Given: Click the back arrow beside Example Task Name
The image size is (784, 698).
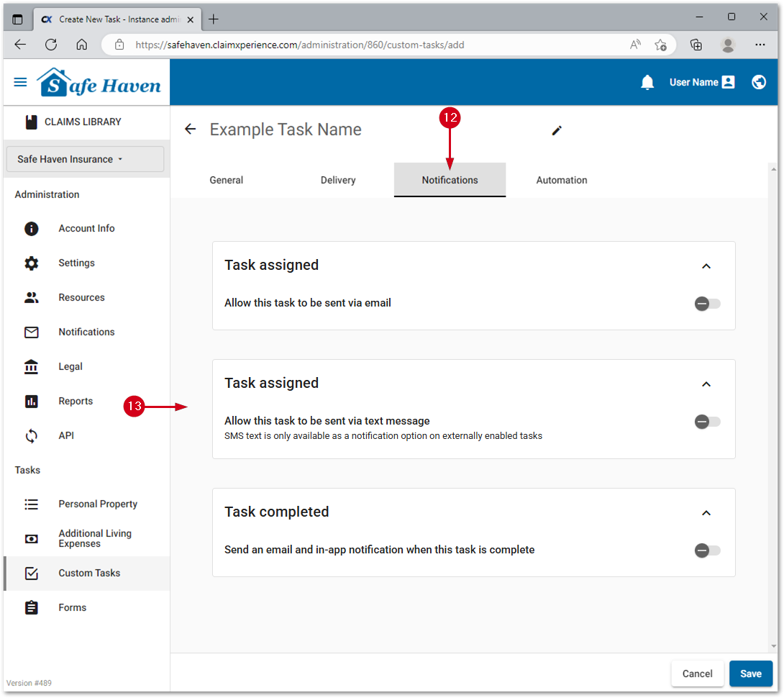Looking at the screenshot, I should 190,130.
